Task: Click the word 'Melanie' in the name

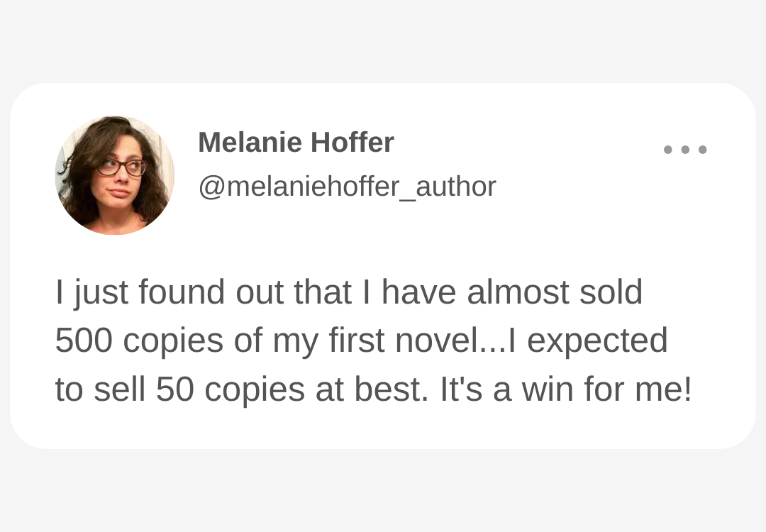Action: [x=250, y=142]
